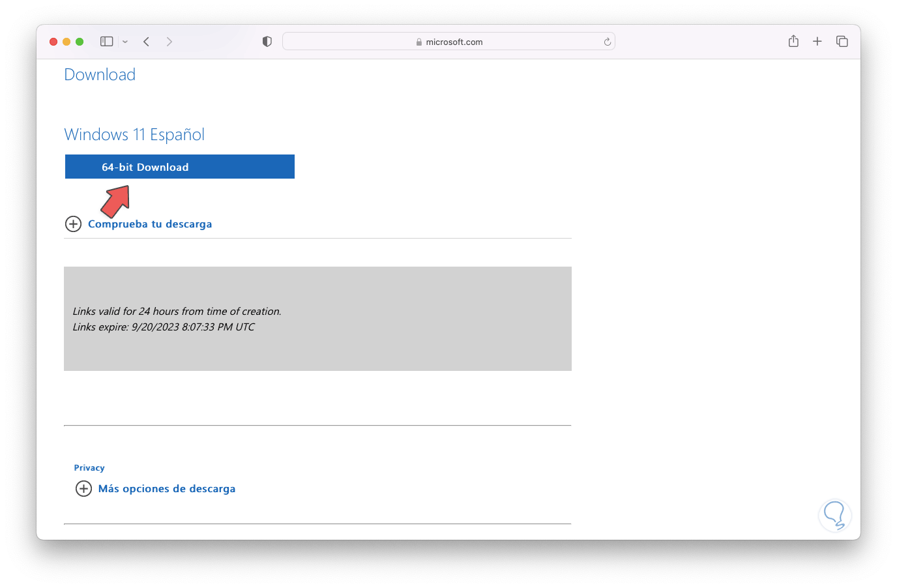Open the privacy report shield icon
This screenshot has height=588, width=897.
(267, 42)
